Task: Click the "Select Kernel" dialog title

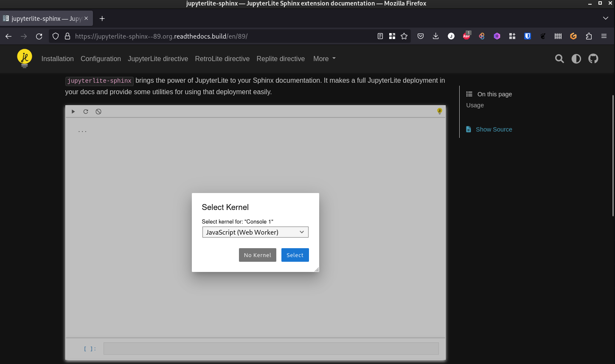Action: pyautogui.click(x=225, y=207)
